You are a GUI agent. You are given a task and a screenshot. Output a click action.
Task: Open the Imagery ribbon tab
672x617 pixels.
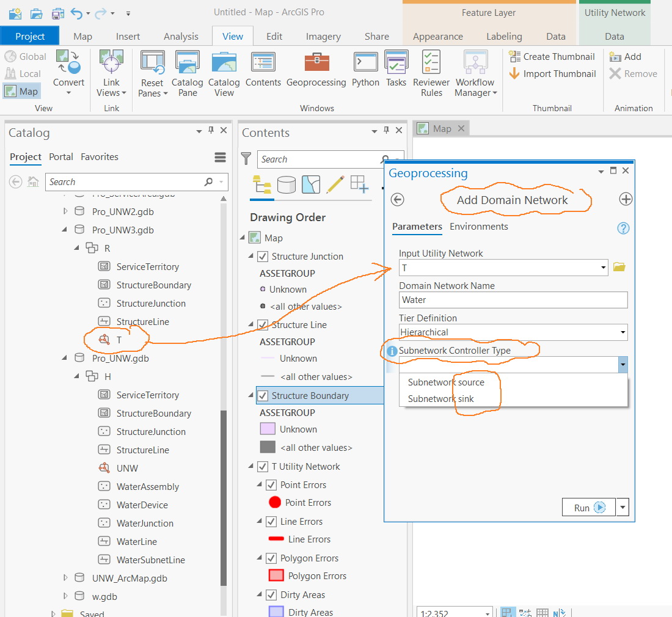click(323, 37)
